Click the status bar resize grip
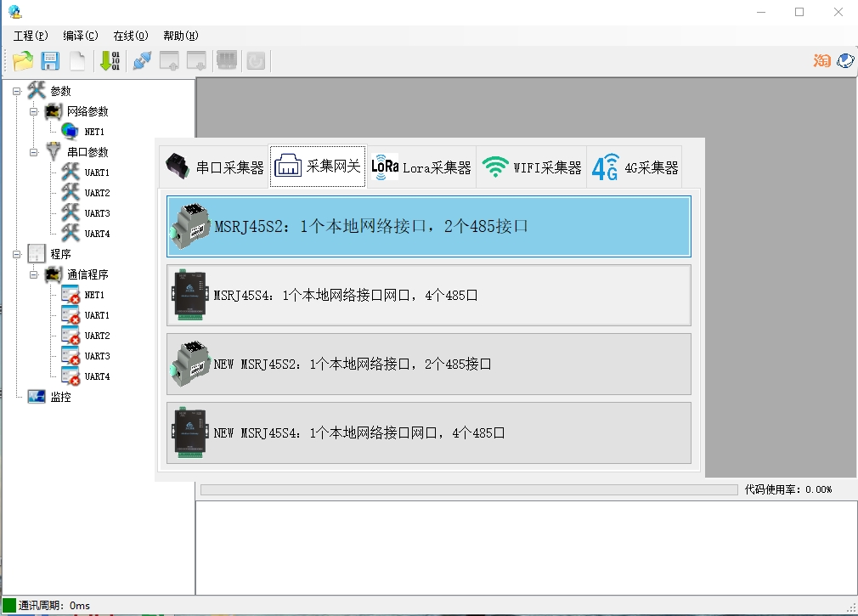 851,608
